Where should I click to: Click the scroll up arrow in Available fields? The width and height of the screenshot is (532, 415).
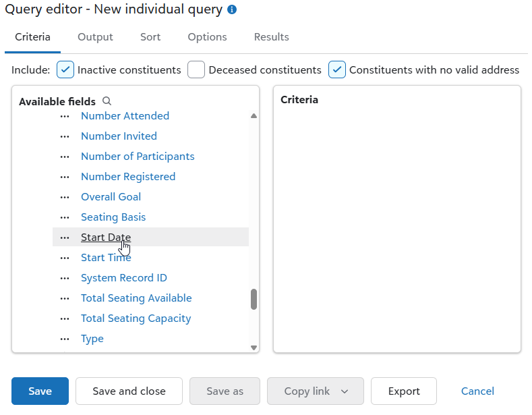tap(254, 116)
